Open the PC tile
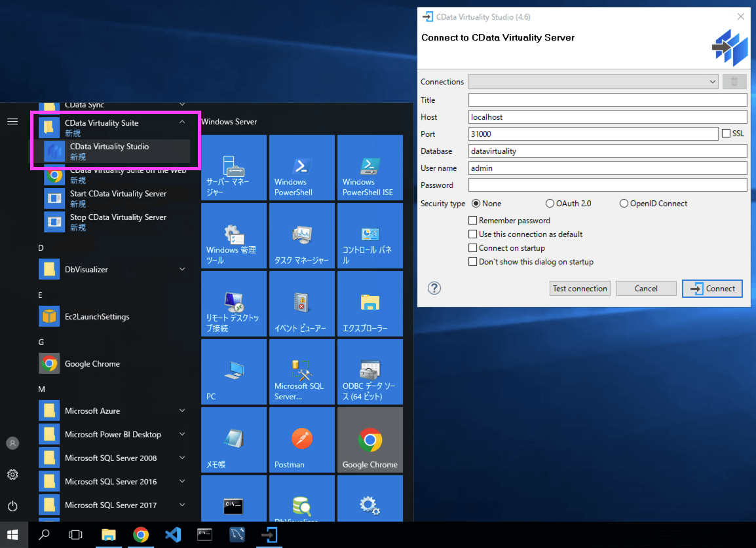Screen dimensions: 756x548 [x=234, y=372]
